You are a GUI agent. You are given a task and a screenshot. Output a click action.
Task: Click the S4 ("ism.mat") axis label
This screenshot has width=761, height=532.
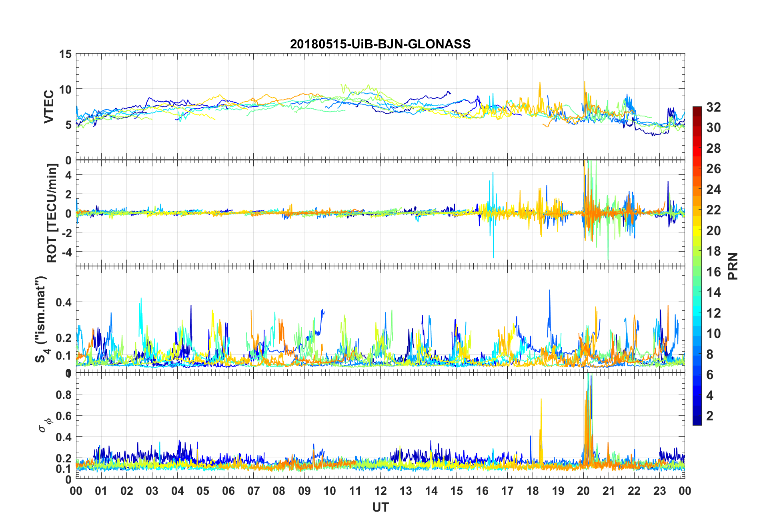pos(41,319)
